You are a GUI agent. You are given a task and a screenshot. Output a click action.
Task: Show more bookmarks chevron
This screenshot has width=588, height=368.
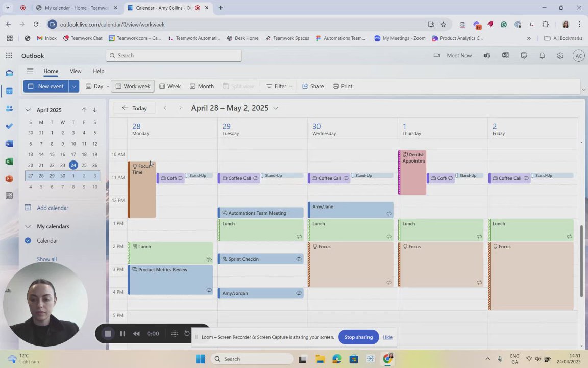[529, 38]
